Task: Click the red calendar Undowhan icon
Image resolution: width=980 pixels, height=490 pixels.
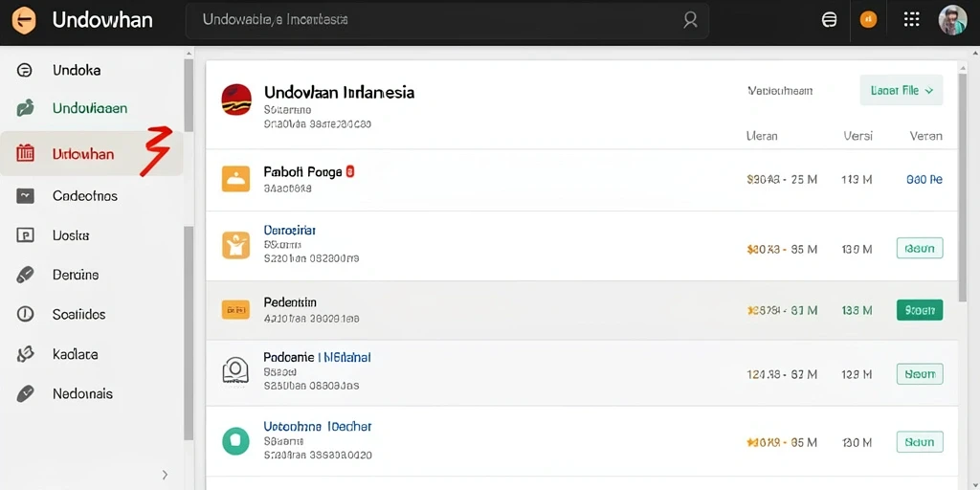Action: coord(25,153)
